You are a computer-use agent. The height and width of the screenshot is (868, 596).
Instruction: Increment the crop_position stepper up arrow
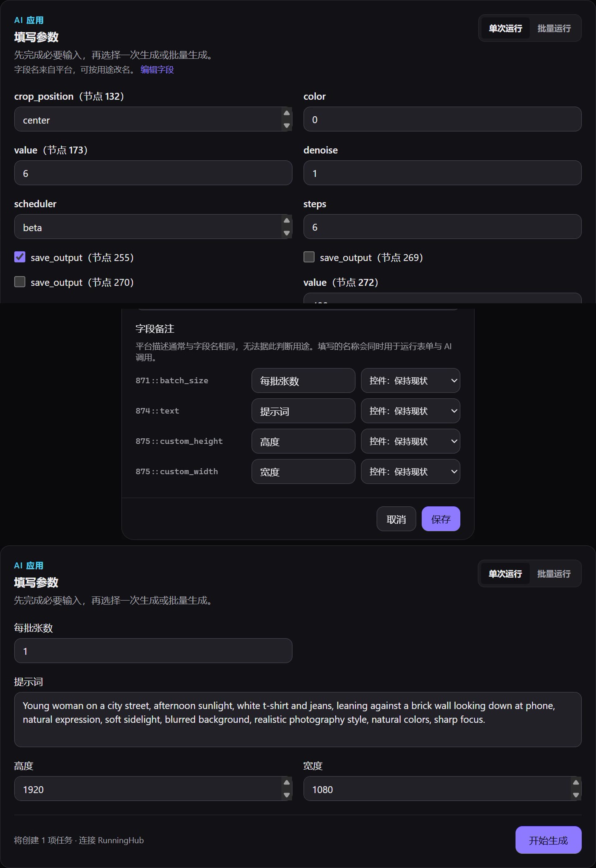[287, 113]
